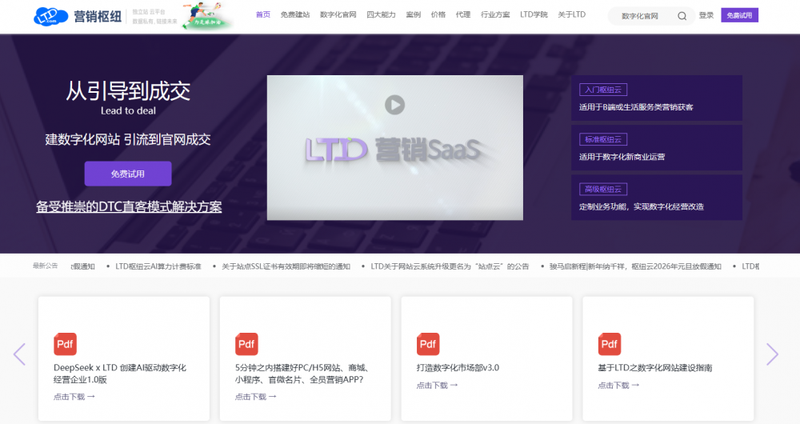800x424 pixels.
Task: Open the 关于LTD nav item
Action: tap(571, 15)
